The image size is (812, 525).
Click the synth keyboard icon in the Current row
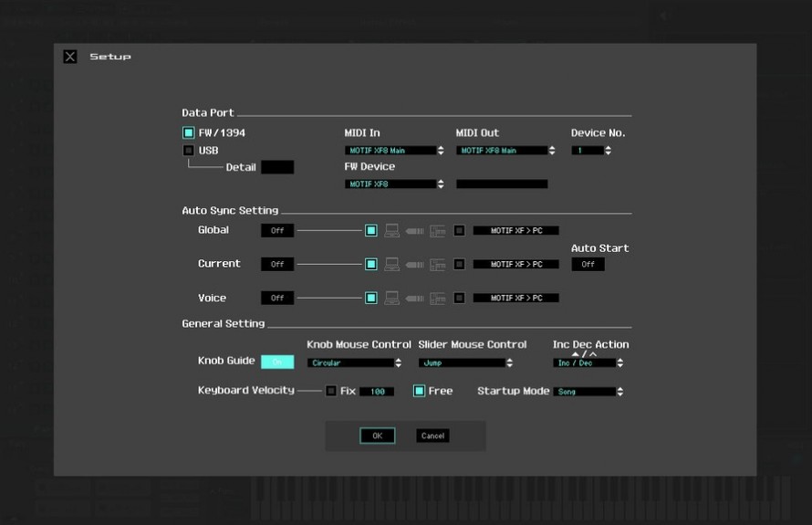coord(438,265)
